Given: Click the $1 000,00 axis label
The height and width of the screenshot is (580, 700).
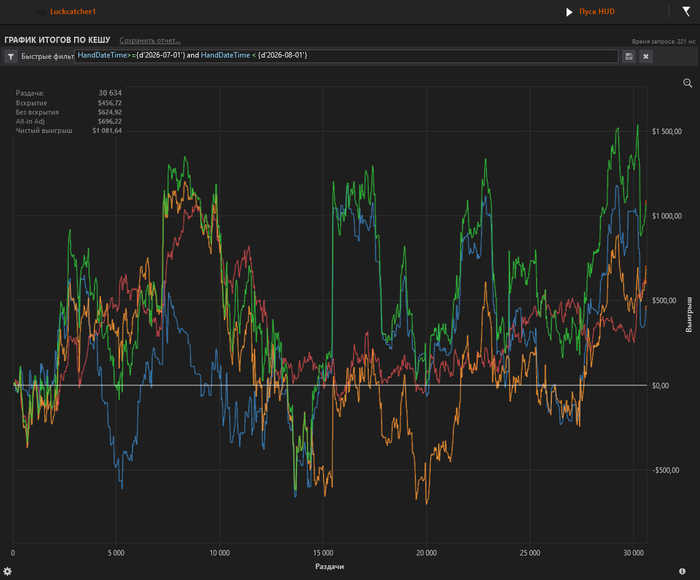Looking at the screenshot, I should click(x=667, y=216).
